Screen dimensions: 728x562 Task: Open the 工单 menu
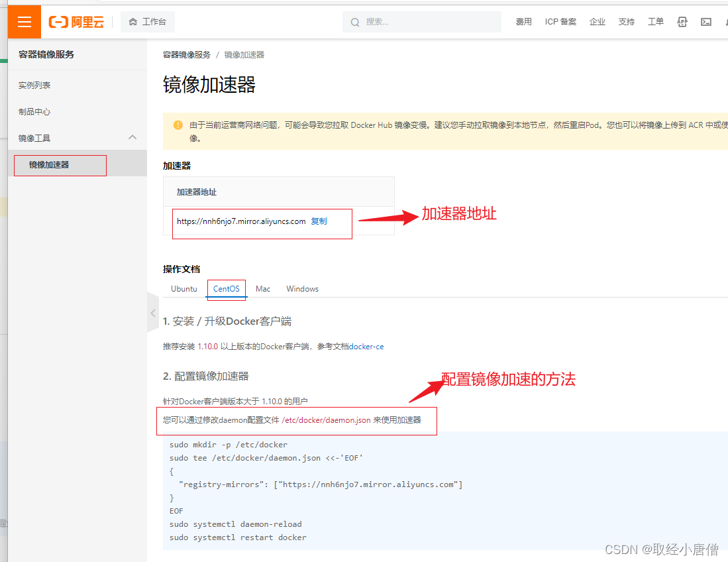point(656,22)
